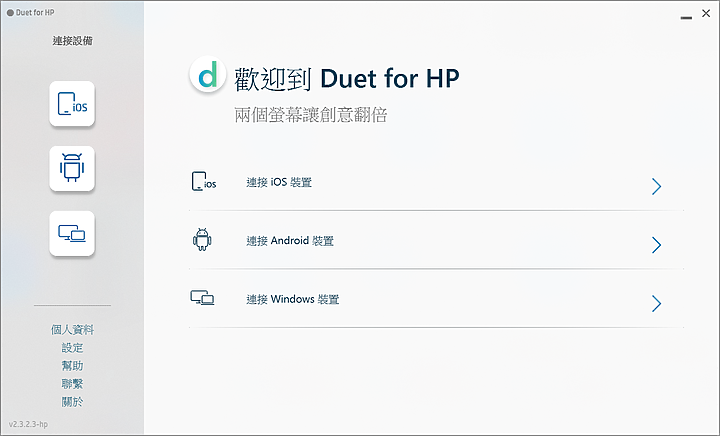Viewport: 720px width, 436px height.
Task: Select the Android robot sidebar tile
Action: point(72,168)
